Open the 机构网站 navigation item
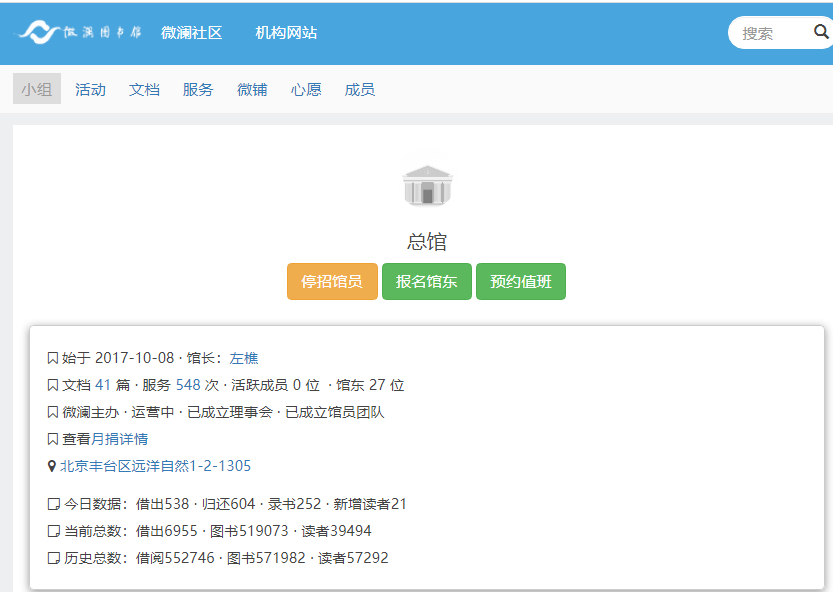Viewport: 833px width, 592px height. coord(286,33)
